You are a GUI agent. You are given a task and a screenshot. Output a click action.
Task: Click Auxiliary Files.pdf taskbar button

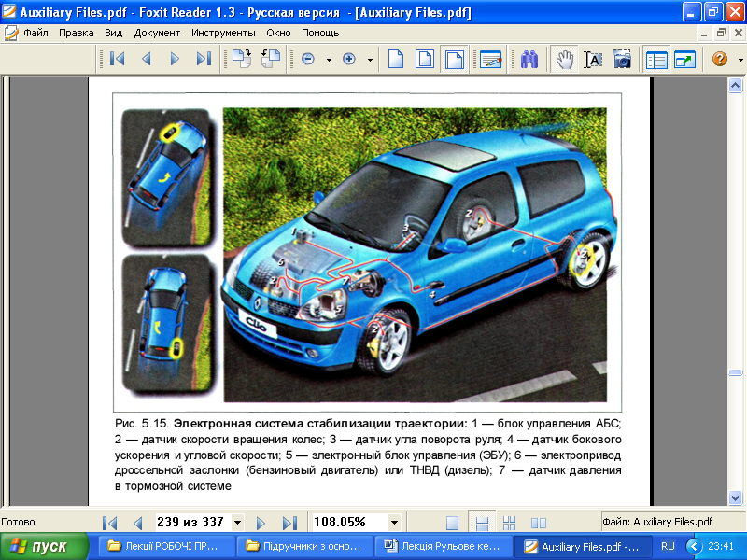coord(583,546)
